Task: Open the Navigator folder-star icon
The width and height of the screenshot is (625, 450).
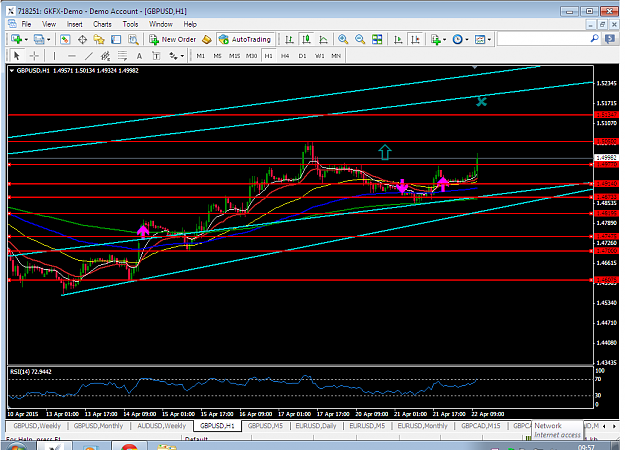Action: [99, 39]
